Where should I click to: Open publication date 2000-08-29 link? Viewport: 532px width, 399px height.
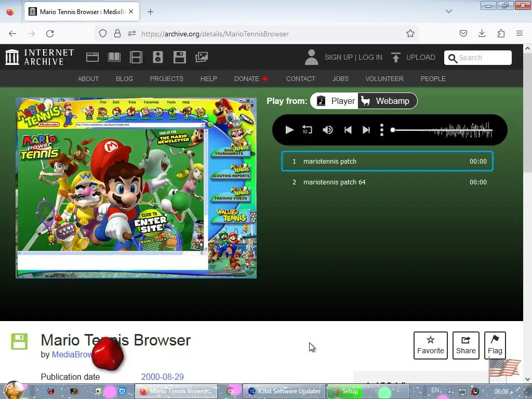pos(163,377)
